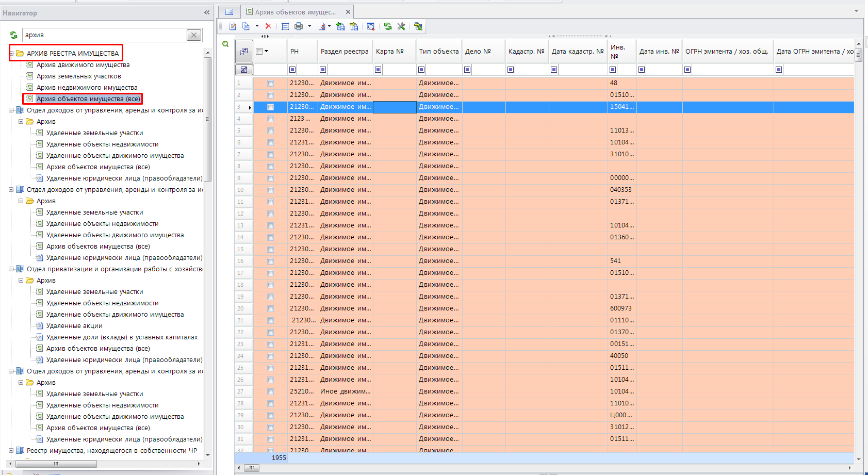
Task: Clear the navigator search with X button
Action: pos(194,35)
